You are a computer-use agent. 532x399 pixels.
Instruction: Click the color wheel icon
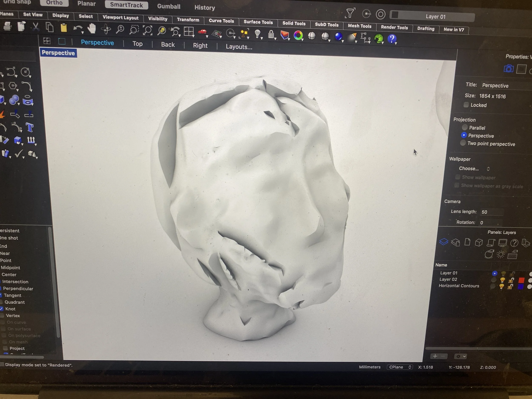tap(298, 35)
